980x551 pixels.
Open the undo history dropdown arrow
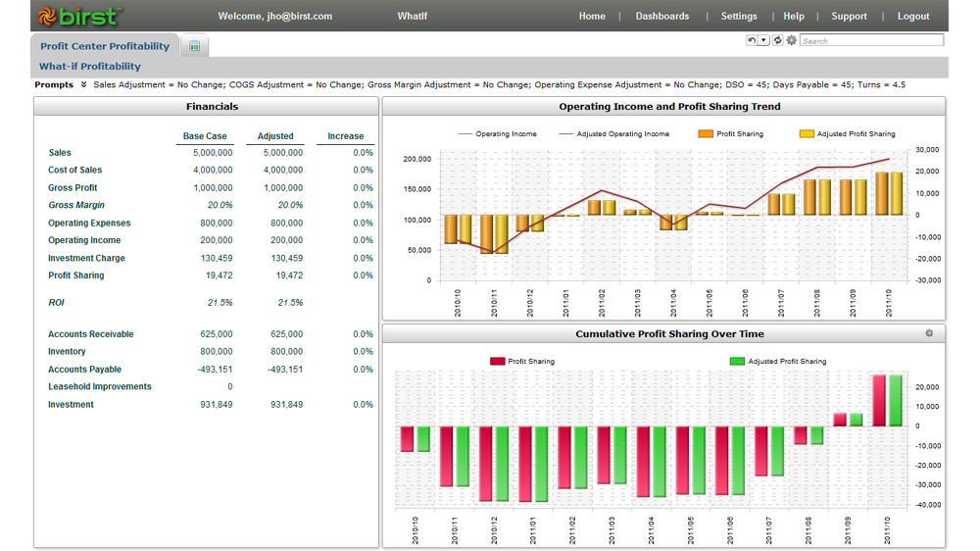(x=764, y=40)
